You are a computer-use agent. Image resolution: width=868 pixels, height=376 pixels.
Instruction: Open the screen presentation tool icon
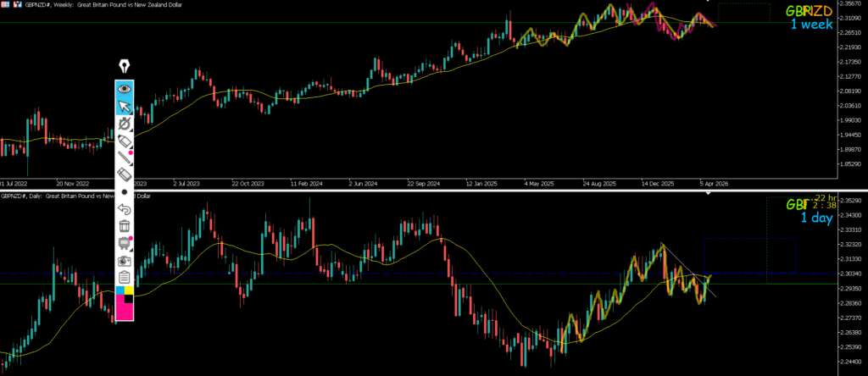[125, 244]
